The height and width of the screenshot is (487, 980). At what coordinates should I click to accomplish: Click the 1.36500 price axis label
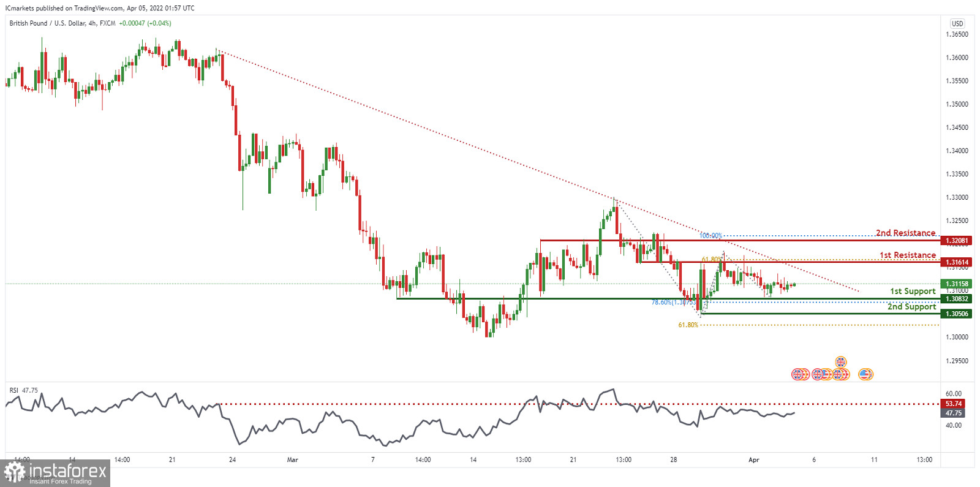tap(957, 34)
